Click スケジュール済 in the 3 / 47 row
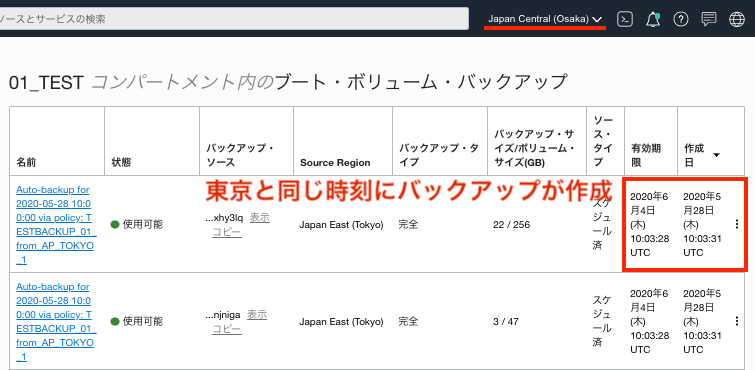 pyautogui.click(x=602, y=321)
